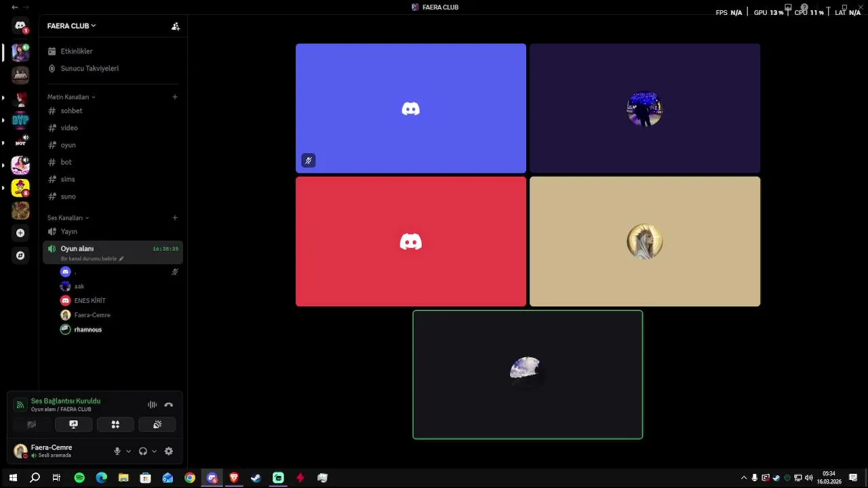Share your screen button

click(x=73, y=424)
